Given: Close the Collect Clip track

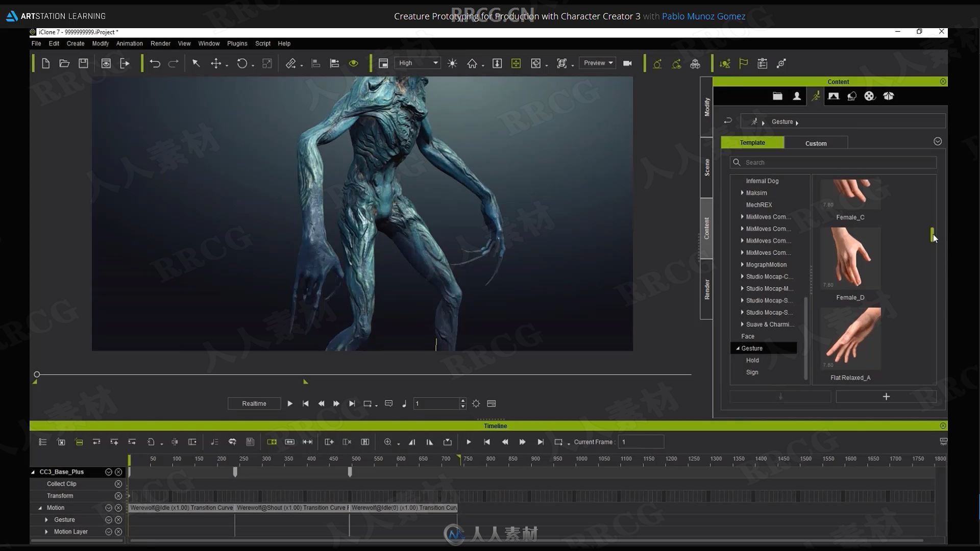Looking at the screenshot, I should (x=118, y=484).
